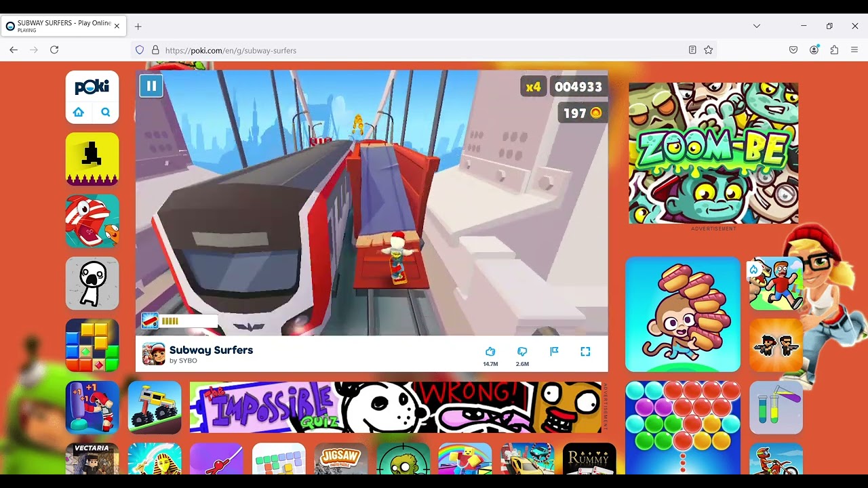
Task: Open the test tube color sort game
Action: pyautogui.click(x=776, y=407)
